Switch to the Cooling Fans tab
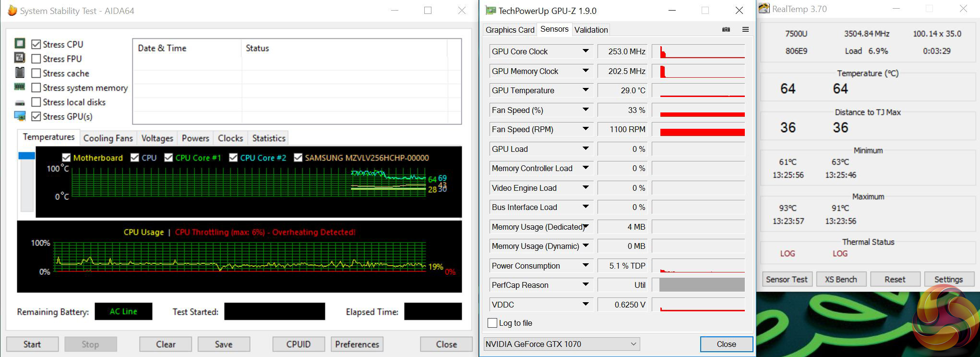The height and width of the screenshot is (357, 980). click(x=108, y=138)
